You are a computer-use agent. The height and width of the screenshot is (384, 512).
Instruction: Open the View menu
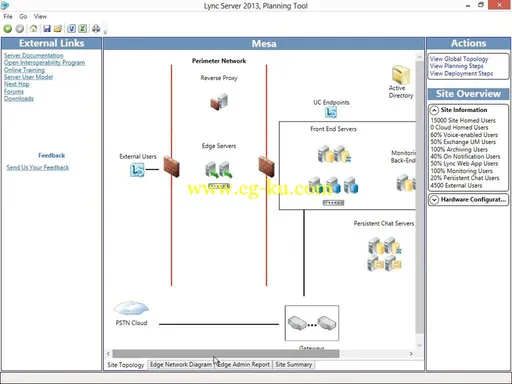40,16
